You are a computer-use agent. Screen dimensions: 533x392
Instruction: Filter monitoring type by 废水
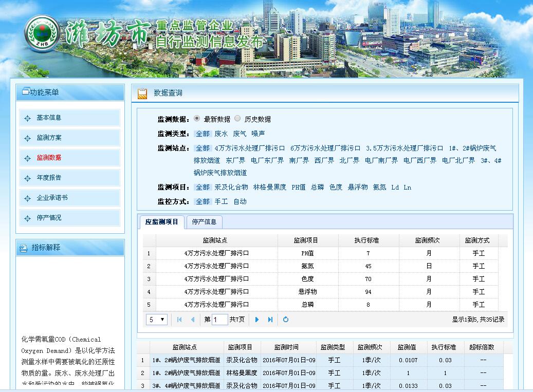coord(221,134)
